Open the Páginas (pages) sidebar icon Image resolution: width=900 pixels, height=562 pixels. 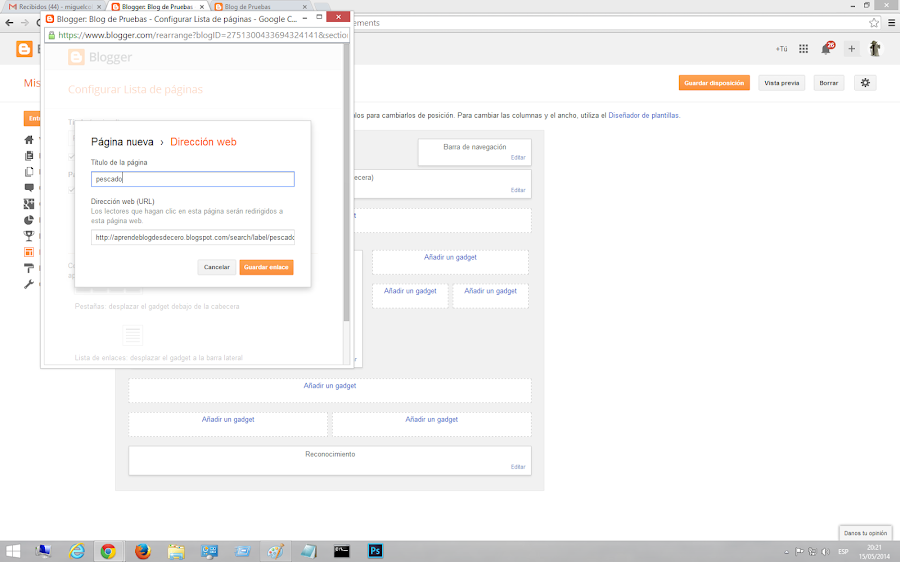pos(29,172)
